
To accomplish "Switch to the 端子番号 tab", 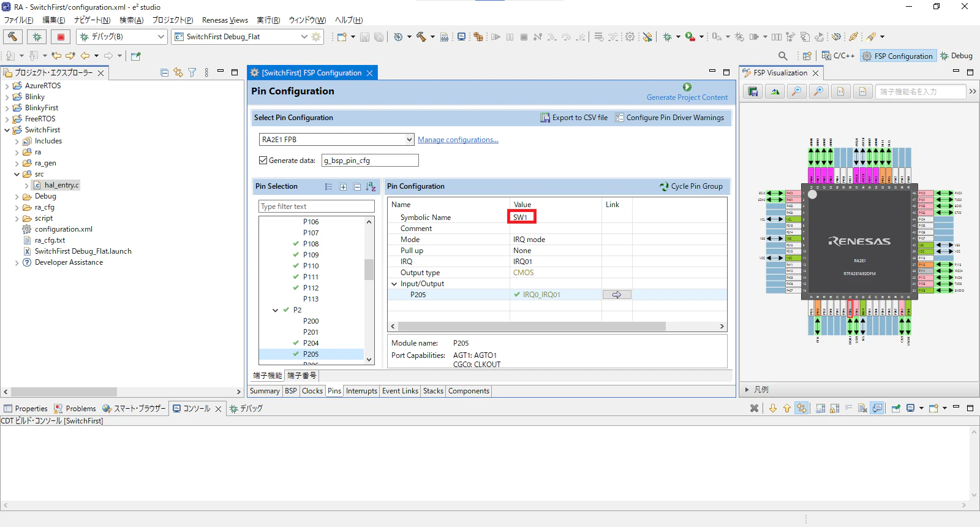I will (x=302, y=376).
